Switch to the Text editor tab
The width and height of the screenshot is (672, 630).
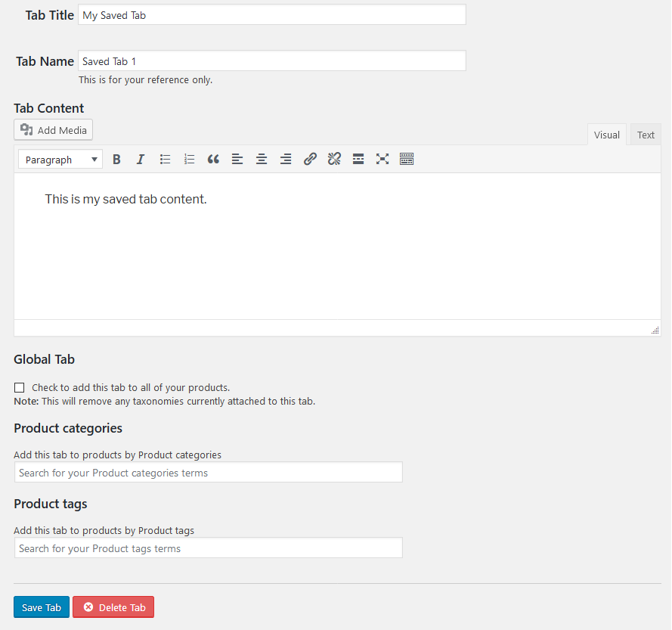pyautogui.click(x=646, y=135)
